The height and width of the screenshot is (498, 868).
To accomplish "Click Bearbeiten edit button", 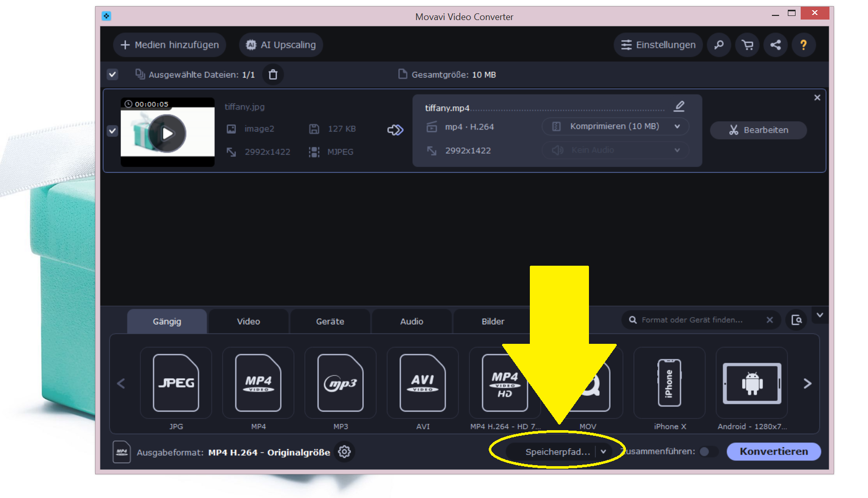I will pyautogui.click(x=759, y=130).
